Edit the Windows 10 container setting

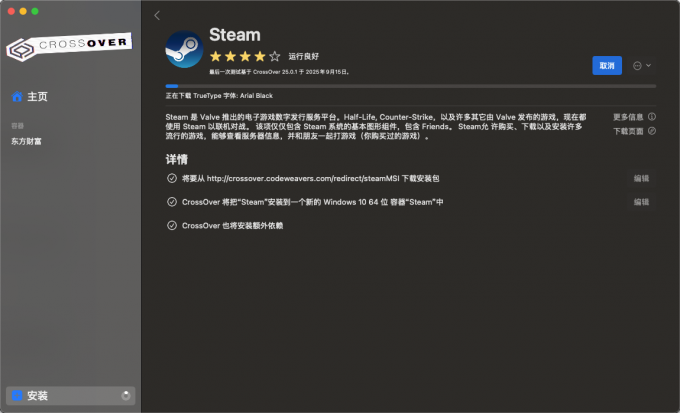pyautogui.click(x=641, y=202)
